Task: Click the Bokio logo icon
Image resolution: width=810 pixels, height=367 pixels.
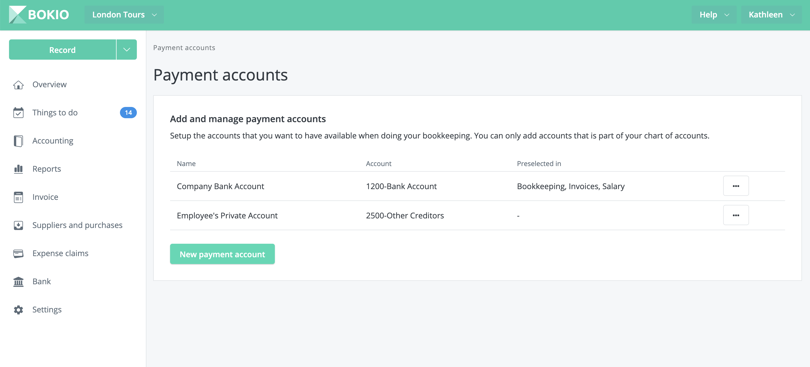Action: [18, 14]
